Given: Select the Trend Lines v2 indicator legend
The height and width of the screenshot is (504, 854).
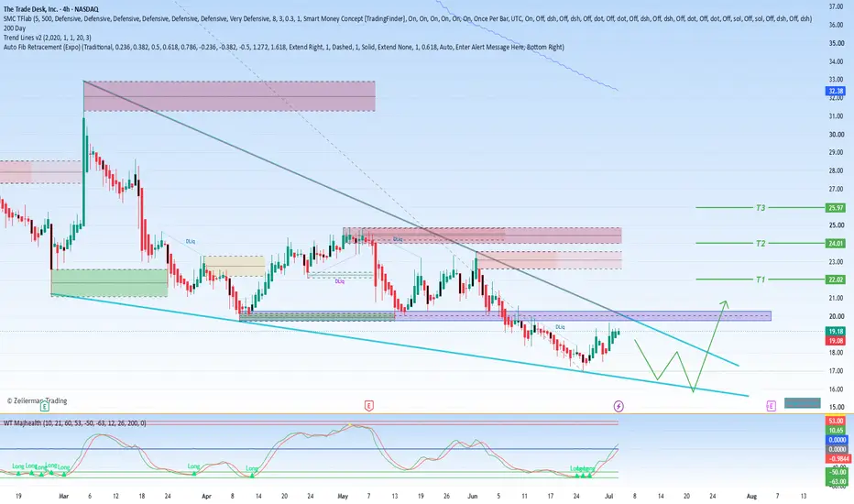Looking at the screenshot, I should pyautogui.click(x=47, y=38).
